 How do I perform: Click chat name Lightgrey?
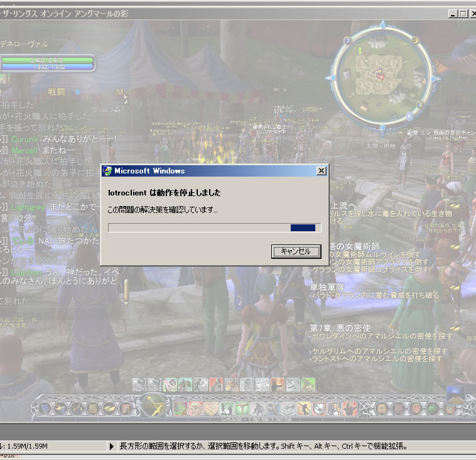[28, 207]
